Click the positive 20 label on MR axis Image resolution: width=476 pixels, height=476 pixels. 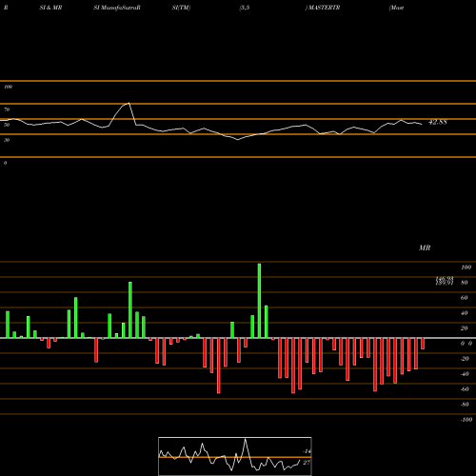point(464,328)
